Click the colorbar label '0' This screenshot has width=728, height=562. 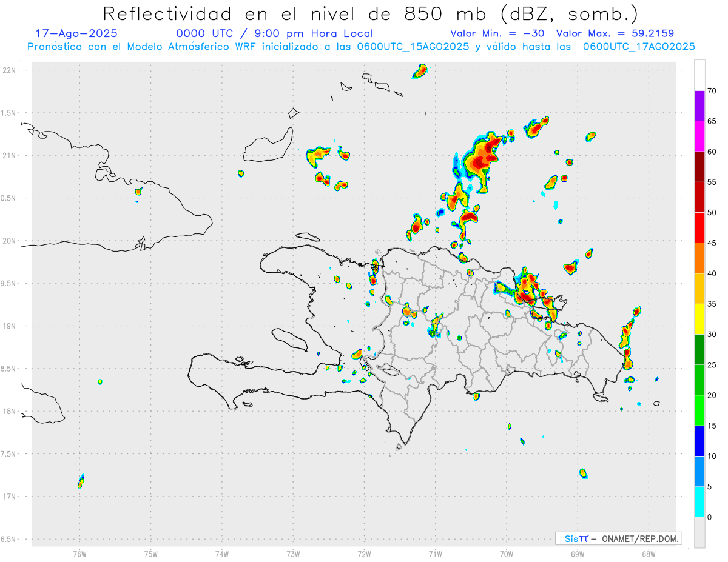click(710, 517)
